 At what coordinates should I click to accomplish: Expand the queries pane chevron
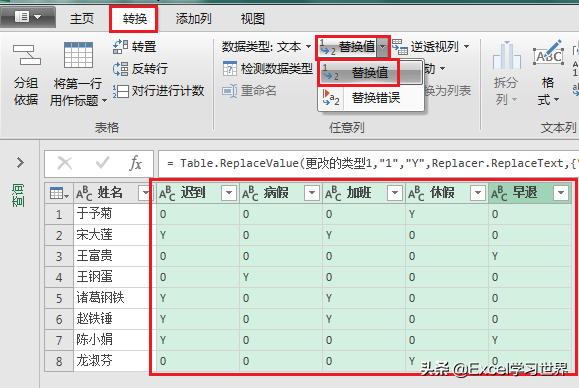20,162
